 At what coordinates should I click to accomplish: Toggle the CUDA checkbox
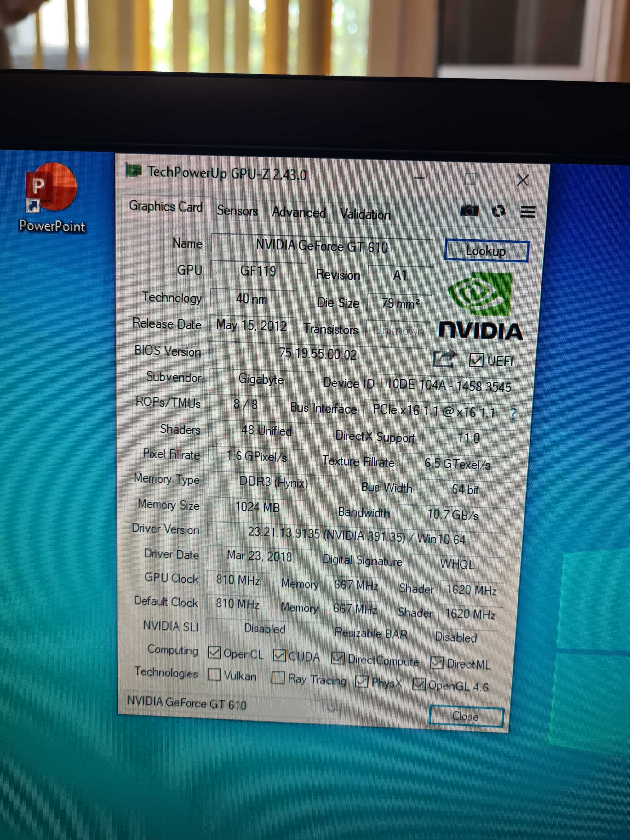(279, 655)
